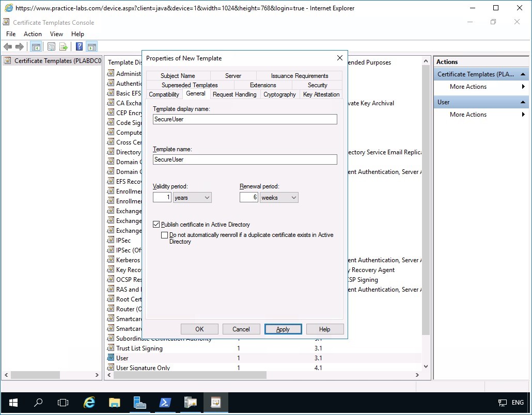The width and height of the screenshot is (532, 415).
Task: Open Help via the question mark icon
Action: pyautogui.click(x=79, y=46)
